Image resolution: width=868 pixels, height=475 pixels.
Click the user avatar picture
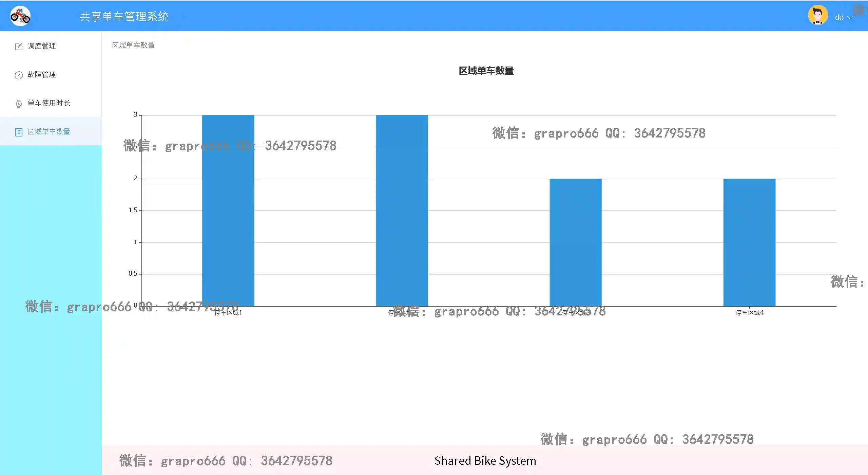click(x=817, y=15)
